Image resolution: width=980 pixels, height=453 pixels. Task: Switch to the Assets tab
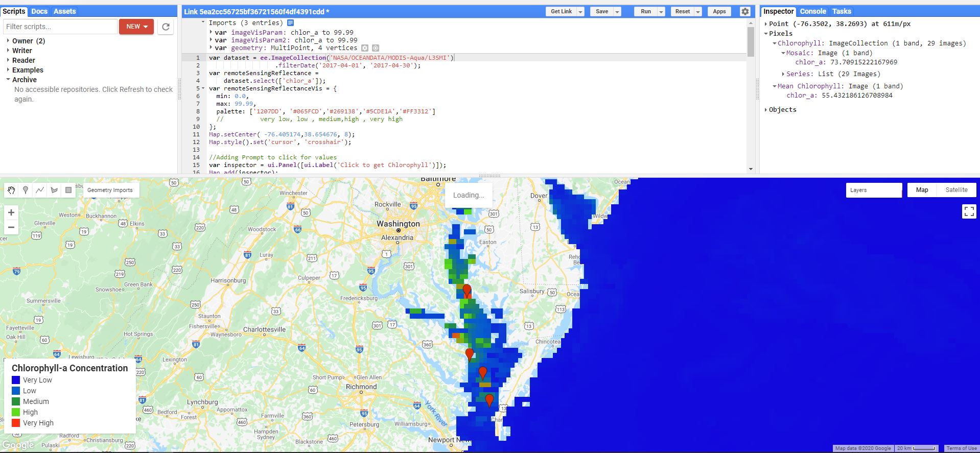coord(65,11)
